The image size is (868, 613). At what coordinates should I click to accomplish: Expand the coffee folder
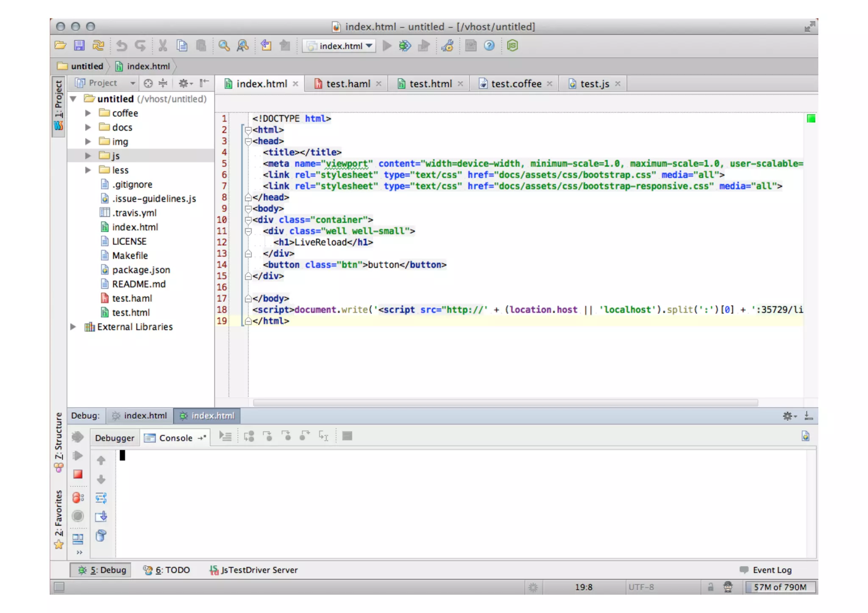(88, 113)
